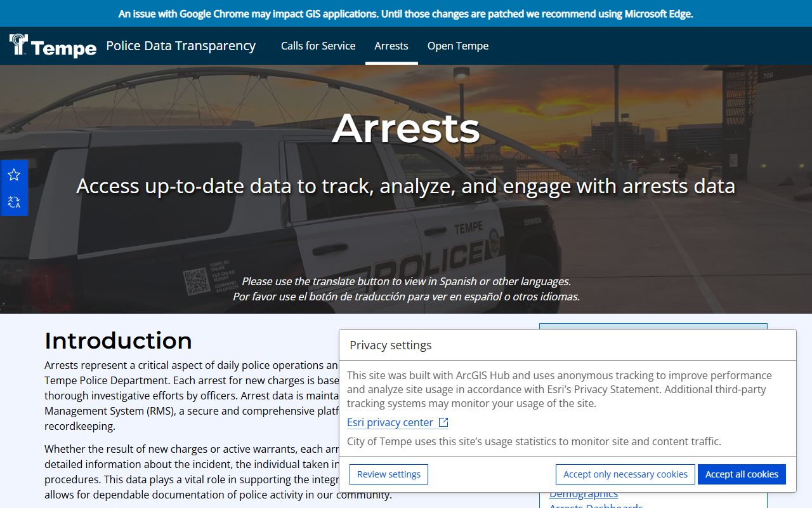812x508 pixels.
Task: Click the star favorites icon on left sidebar
Action: [x=14, y=175]
